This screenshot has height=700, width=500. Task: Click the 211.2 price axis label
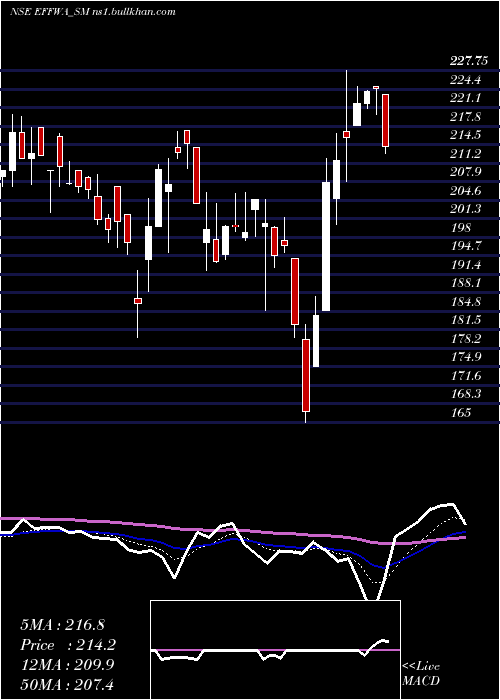[x=466, y=154]
